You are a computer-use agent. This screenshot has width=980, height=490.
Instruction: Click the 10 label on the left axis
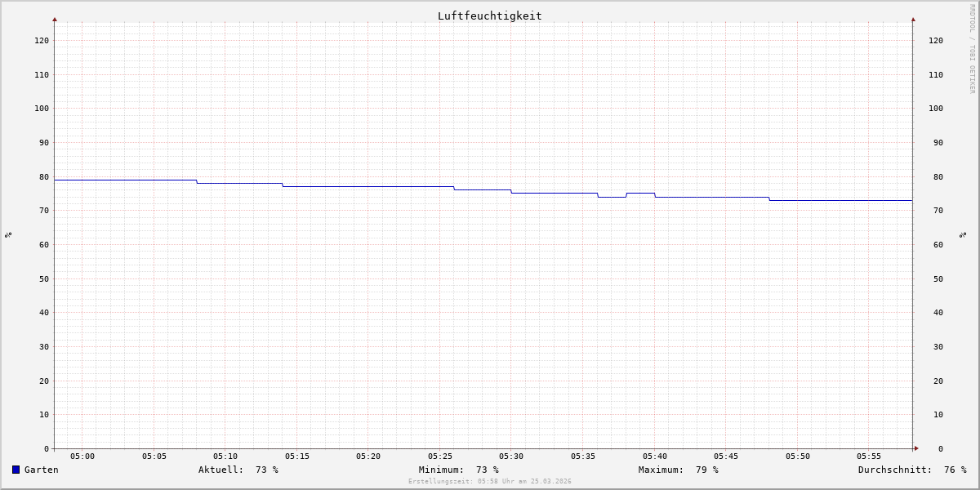[44, 414]
